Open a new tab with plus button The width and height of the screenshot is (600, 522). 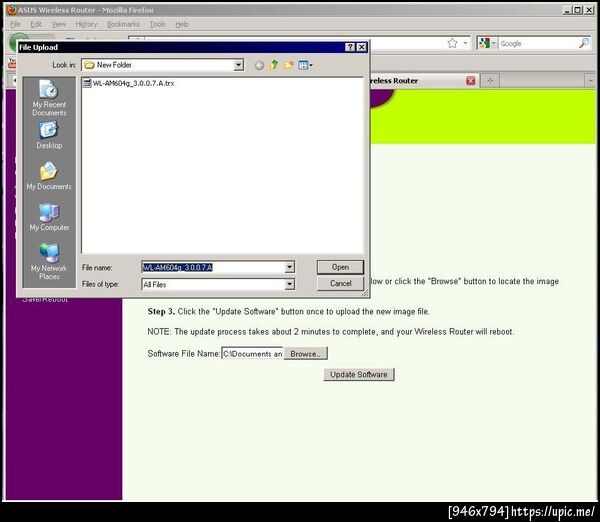click(x=490, y=80)
